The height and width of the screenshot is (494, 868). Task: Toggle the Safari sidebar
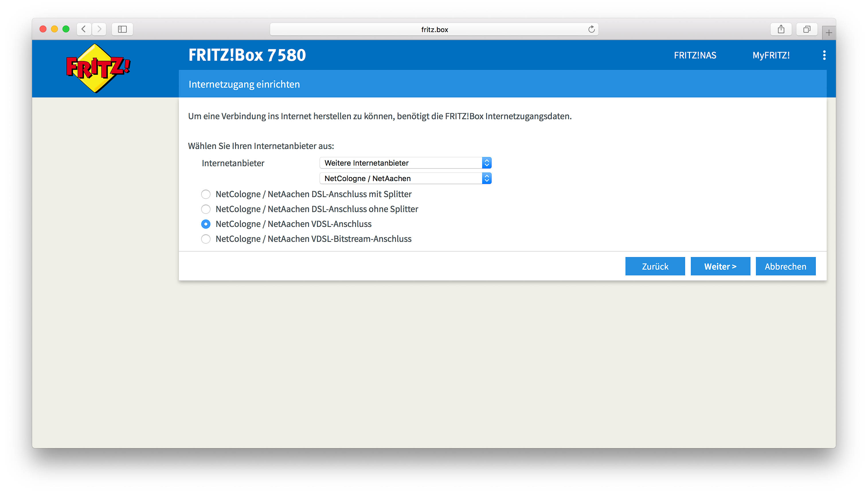tap(122, 29)
